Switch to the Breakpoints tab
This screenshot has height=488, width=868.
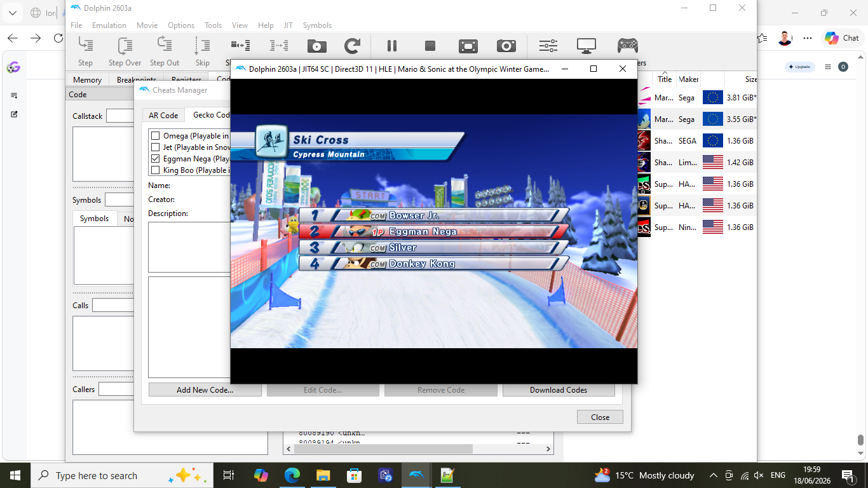coord(136,80)
